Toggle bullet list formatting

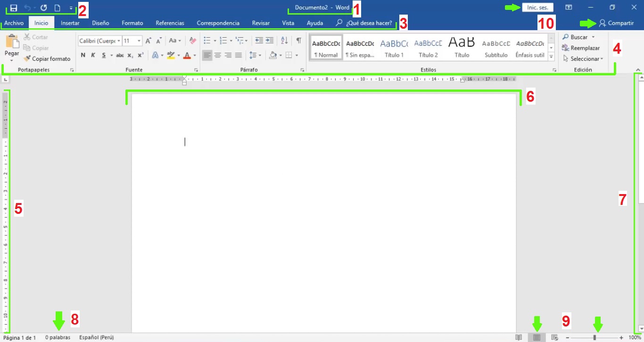[x=206, y=40]
